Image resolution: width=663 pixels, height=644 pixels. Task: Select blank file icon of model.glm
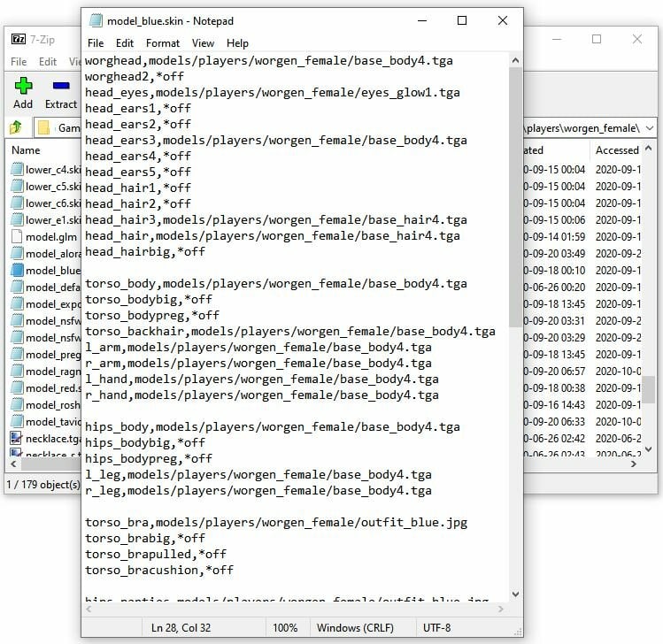pyautogui.click(x=17, y=236)
